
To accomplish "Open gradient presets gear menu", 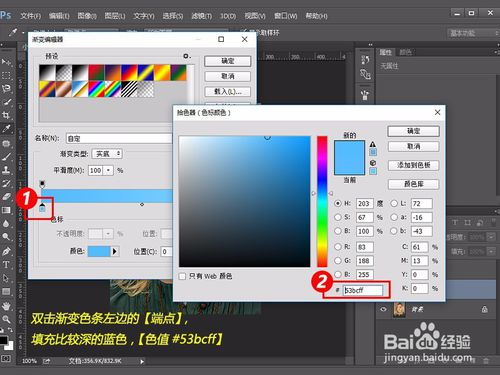I will pyautogui.click(x=187, y=56).
